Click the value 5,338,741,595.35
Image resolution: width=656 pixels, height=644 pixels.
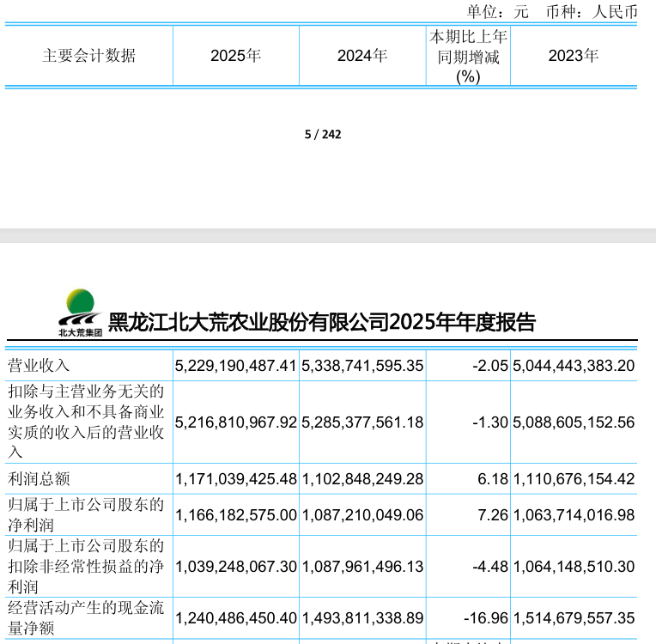pos(362,366)
